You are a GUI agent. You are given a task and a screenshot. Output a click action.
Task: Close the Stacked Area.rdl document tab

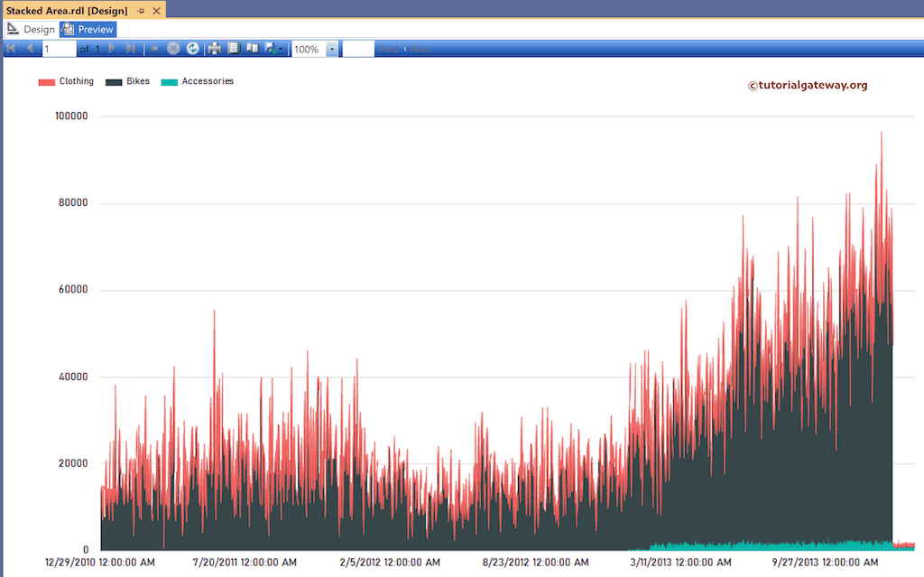click(156, 11)
